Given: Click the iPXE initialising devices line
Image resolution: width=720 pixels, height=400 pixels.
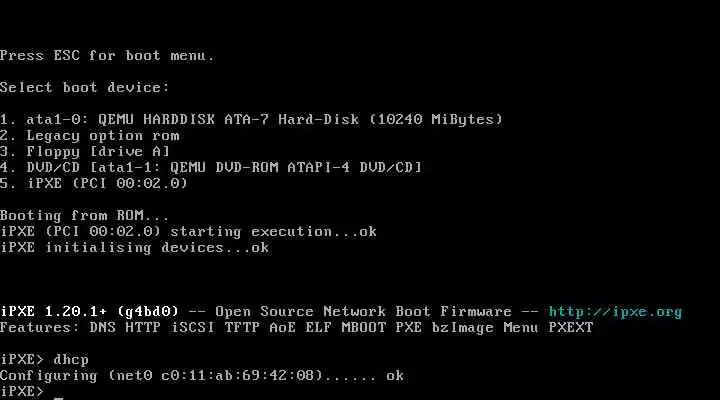Looking at the screenshot, I should 135,248.
